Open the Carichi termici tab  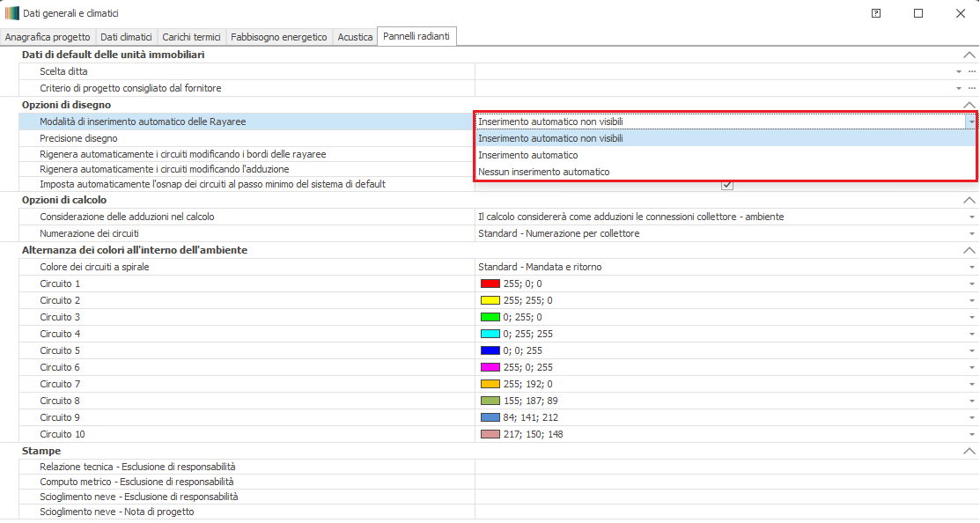[x=191, y=37]
